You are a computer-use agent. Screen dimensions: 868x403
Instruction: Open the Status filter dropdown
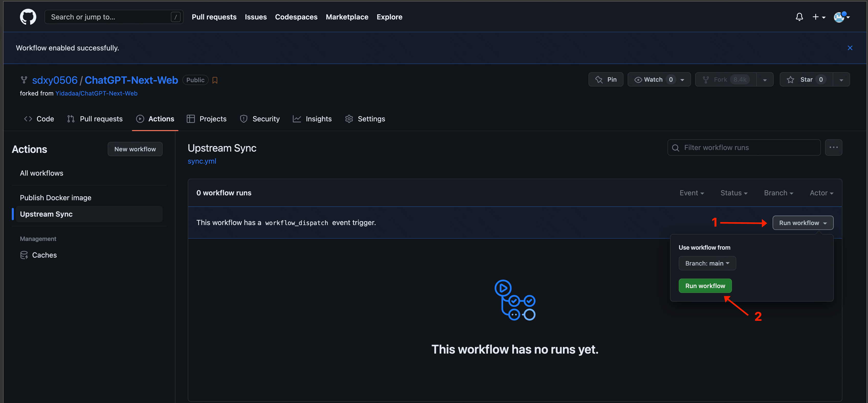coord(734,193)
